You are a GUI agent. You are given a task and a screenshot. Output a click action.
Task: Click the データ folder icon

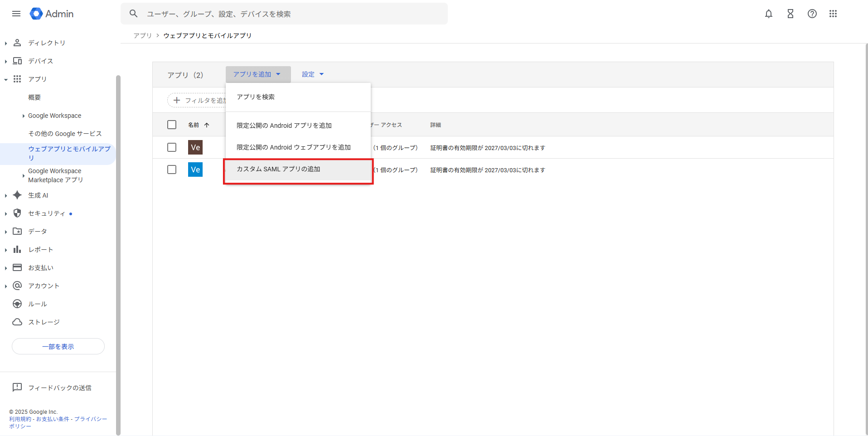tap(17, 231)
